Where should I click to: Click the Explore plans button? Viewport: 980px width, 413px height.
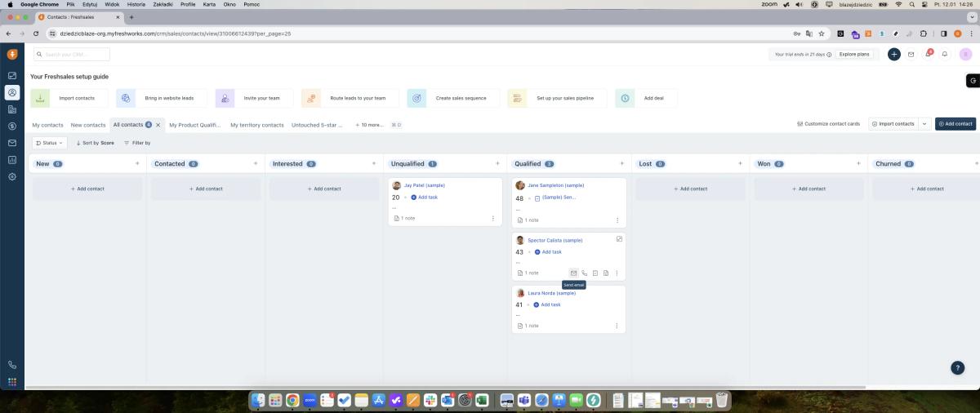854,55
